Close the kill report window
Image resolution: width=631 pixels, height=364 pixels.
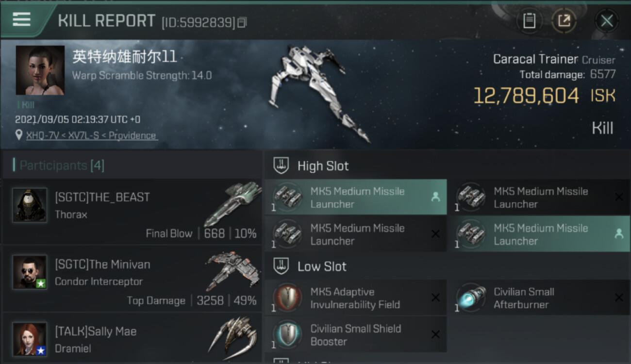pyautogui.click(x=607, y=21)
